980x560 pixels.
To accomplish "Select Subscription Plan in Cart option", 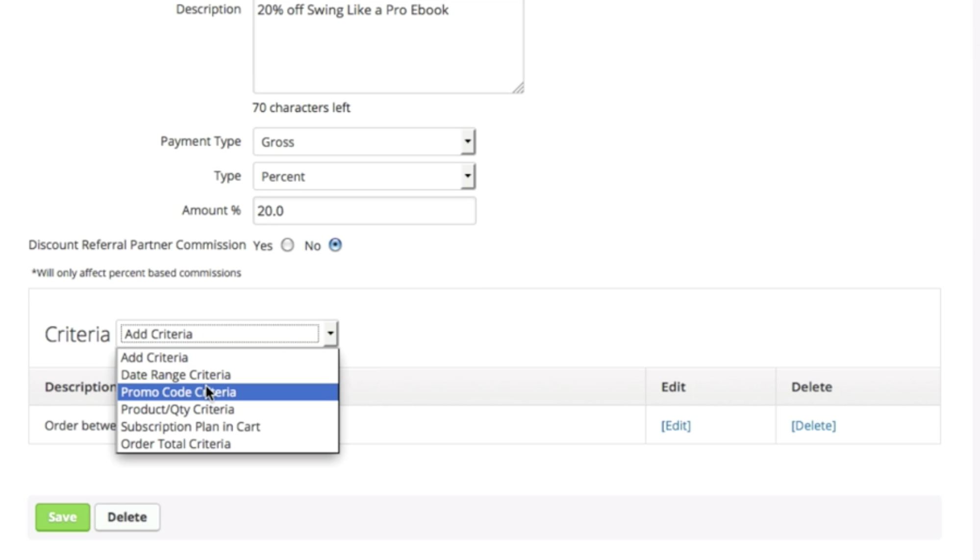I will coord(191,426).
